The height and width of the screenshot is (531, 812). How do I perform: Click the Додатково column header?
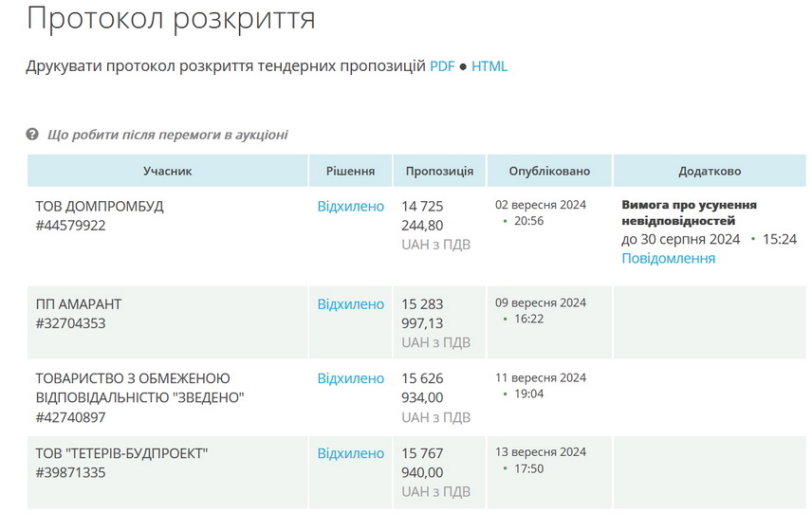(709, 171)
